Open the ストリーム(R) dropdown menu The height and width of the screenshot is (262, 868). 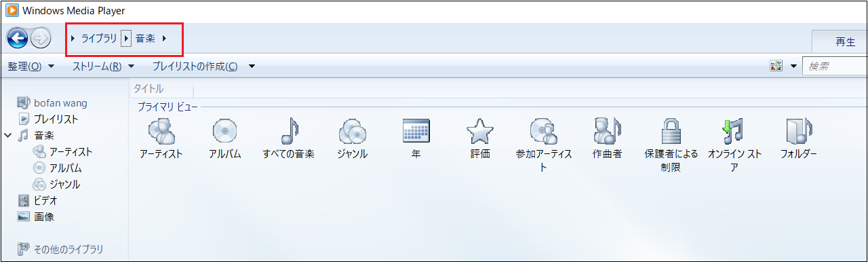tap(103, 66)
